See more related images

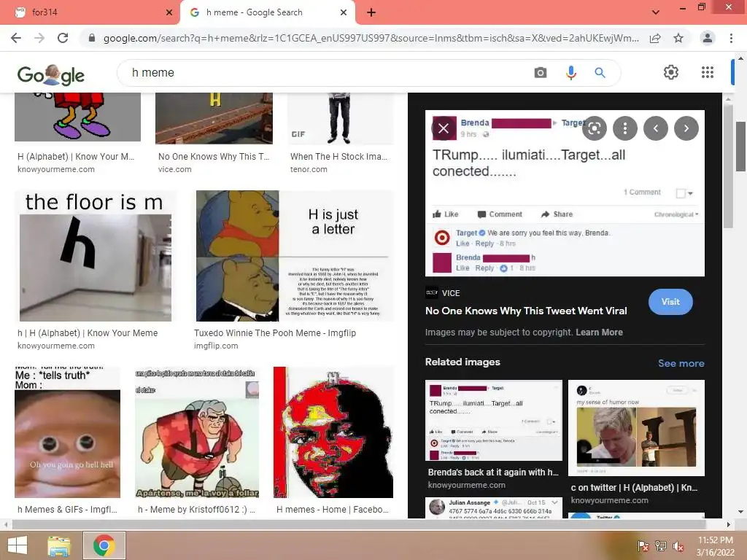pos(681,363)
